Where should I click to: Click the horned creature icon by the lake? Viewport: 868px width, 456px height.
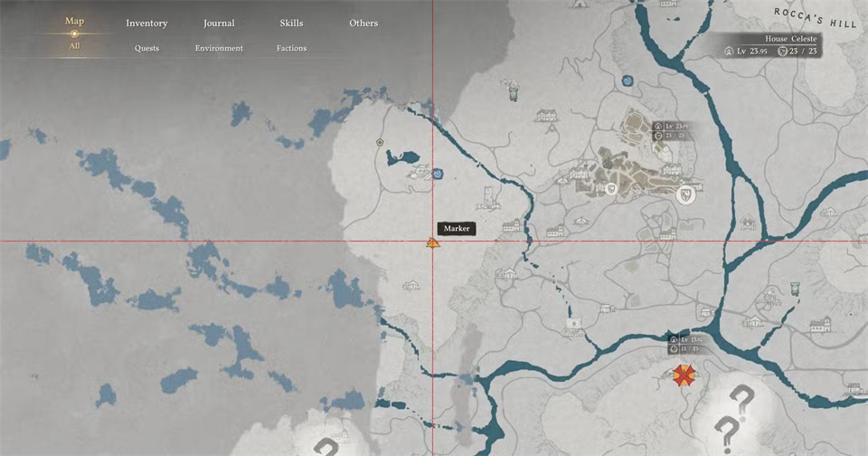tap(422, 172)
